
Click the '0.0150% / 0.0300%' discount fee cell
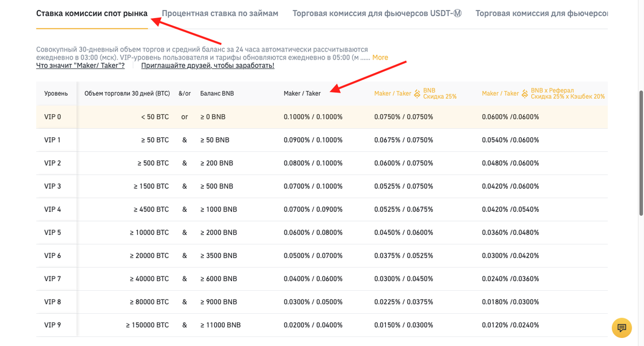404,325
